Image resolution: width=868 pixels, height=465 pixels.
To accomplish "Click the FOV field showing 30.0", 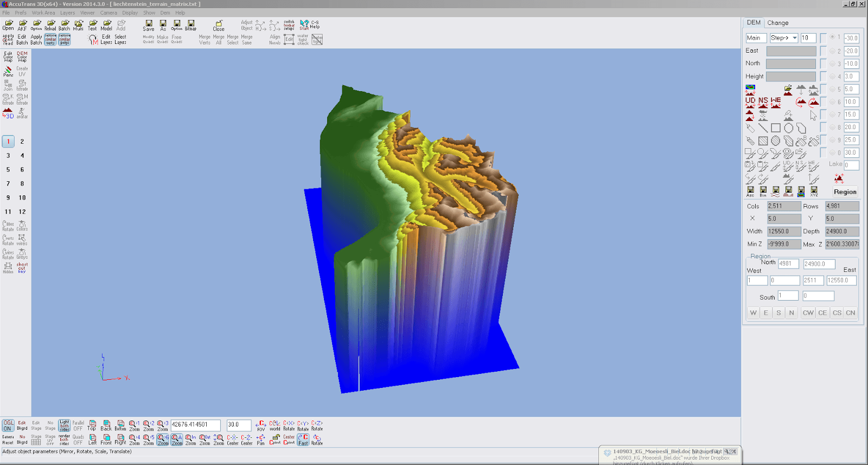I will 239,425.
